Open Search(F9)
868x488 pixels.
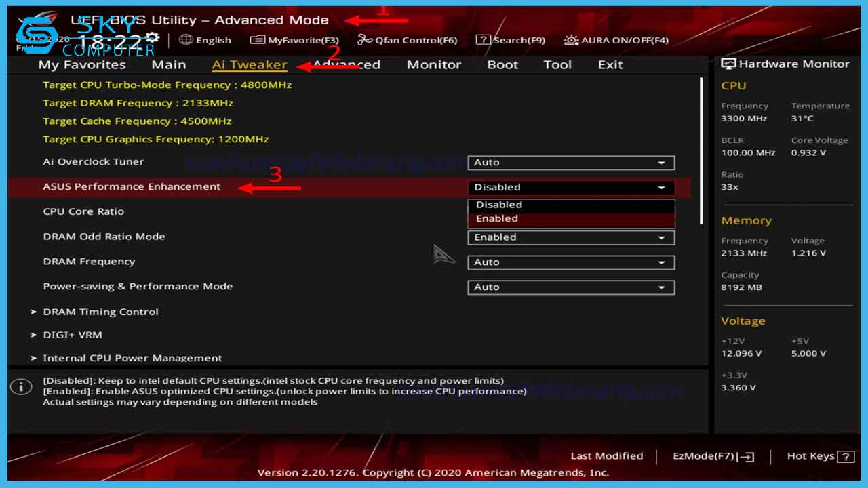tap(511, 40)
